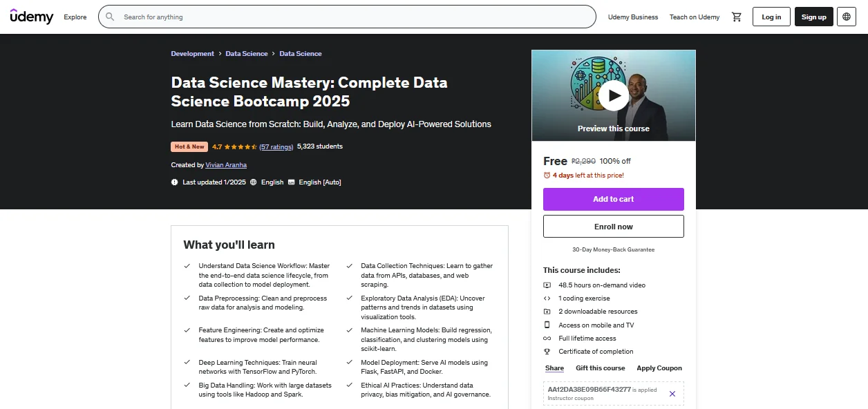Image resolution: width=868 pixels, height=409 pixels.
Task: Open the Explore menu
Action: coord(75,17)
